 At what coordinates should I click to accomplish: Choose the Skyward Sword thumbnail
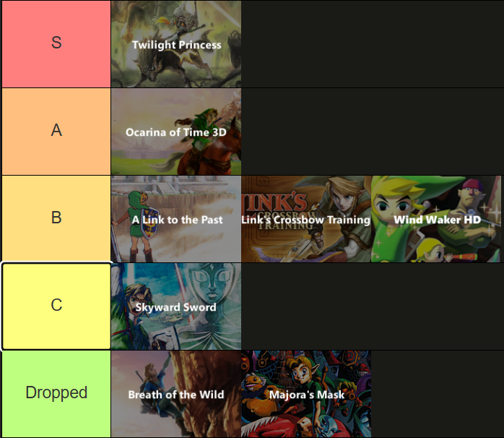click(175, 306)
